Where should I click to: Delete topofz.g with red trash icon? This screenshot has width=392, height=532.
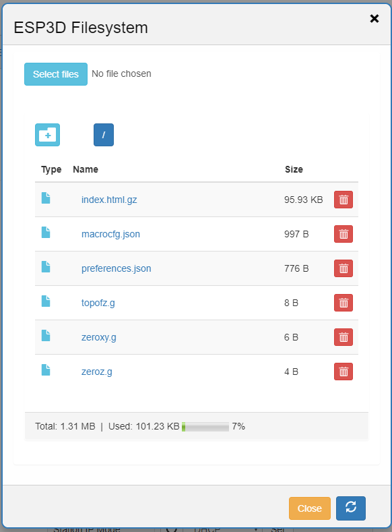pos(344,303)
